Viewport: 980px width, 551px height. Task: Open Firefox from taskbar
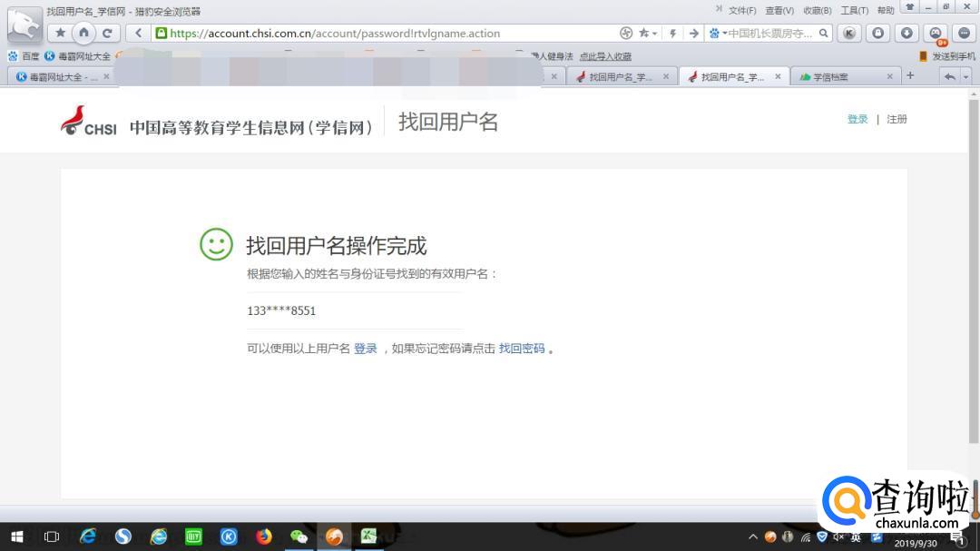point(264,536)
